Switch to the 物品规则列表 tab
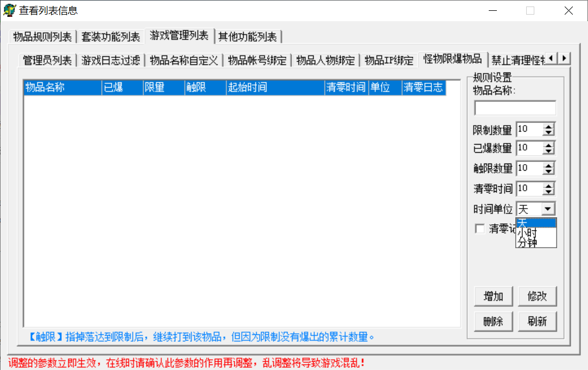The width and height of the screenshot is (588, 370). (x=42, y=37)
